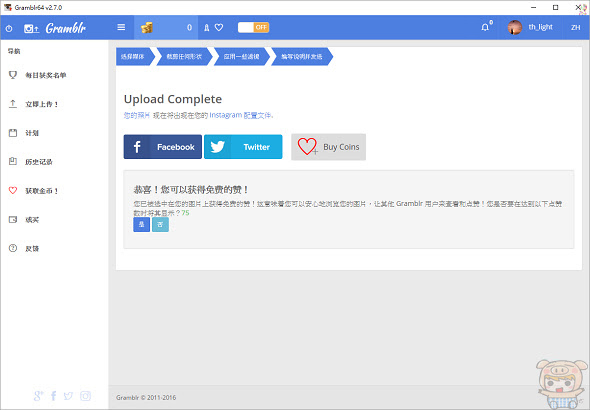Click the user avatar picture
Viewport: 590px width, 410px height.
click(x=514, y=27)
